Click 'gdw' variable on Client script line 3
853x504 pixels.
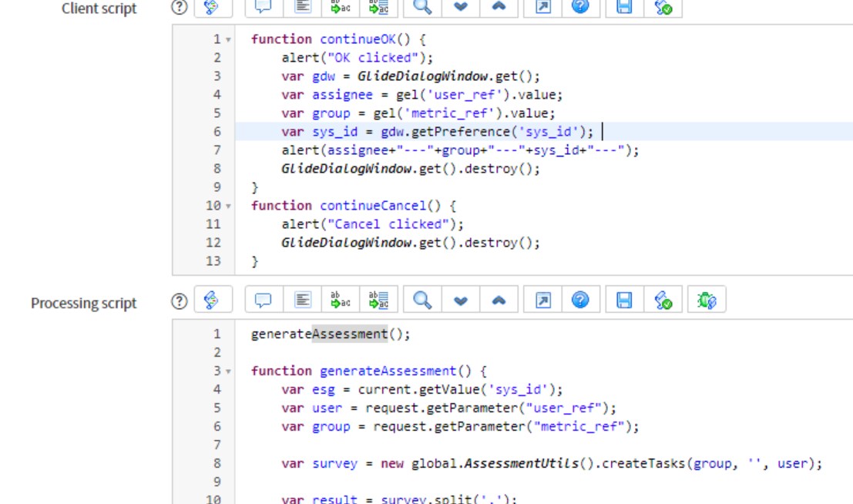pos(324,76)
